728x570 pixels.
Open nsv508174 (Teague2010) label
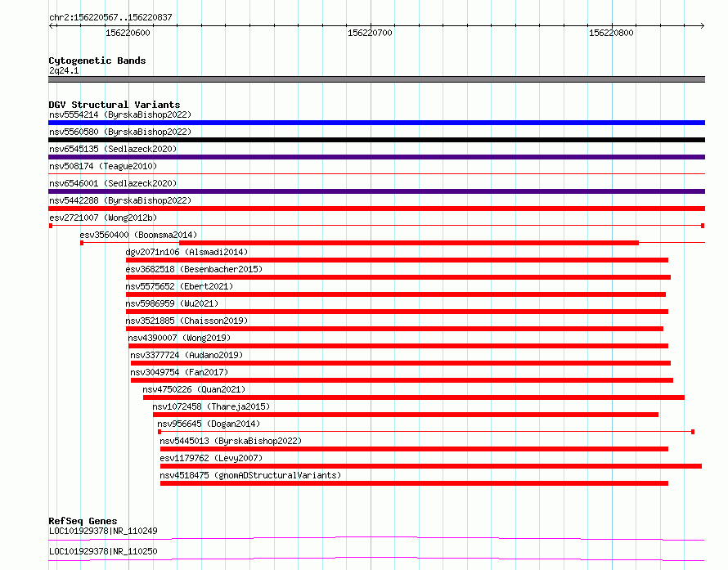click(103, 166)
